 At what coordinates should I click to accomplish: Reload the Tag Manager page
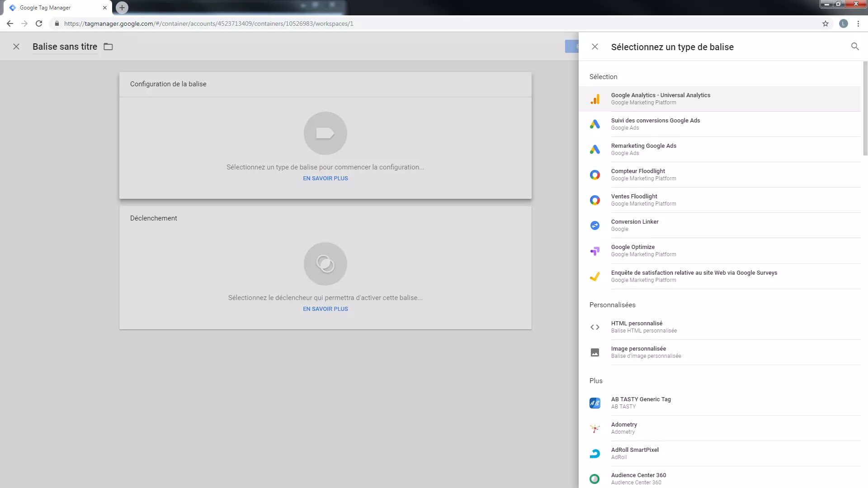[x=39, y=23]
